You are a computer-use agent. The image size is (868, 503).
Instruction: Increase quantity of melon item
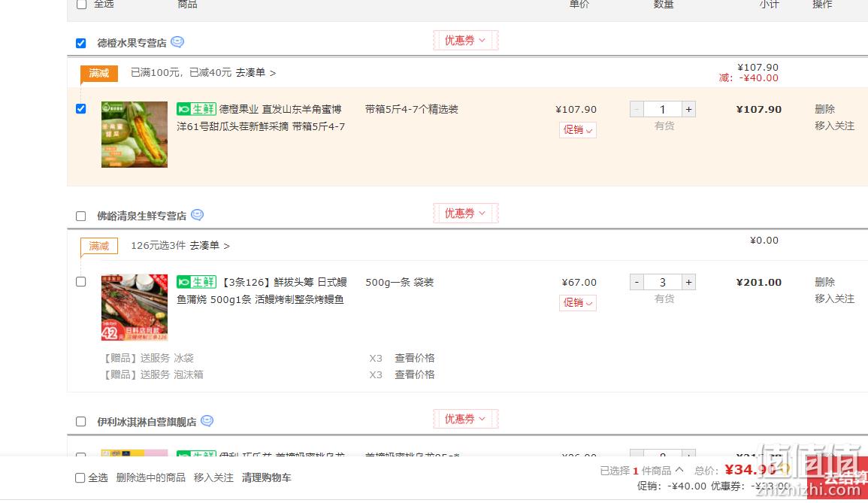click(688, 109)
